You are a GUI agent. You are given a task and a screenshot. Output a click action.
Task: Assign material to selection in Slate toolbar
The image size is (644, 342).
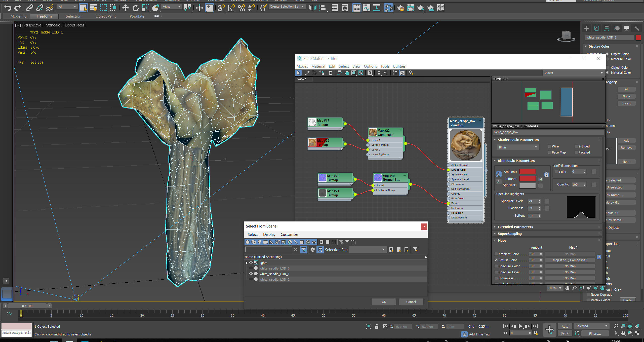[x=321, y=73]
